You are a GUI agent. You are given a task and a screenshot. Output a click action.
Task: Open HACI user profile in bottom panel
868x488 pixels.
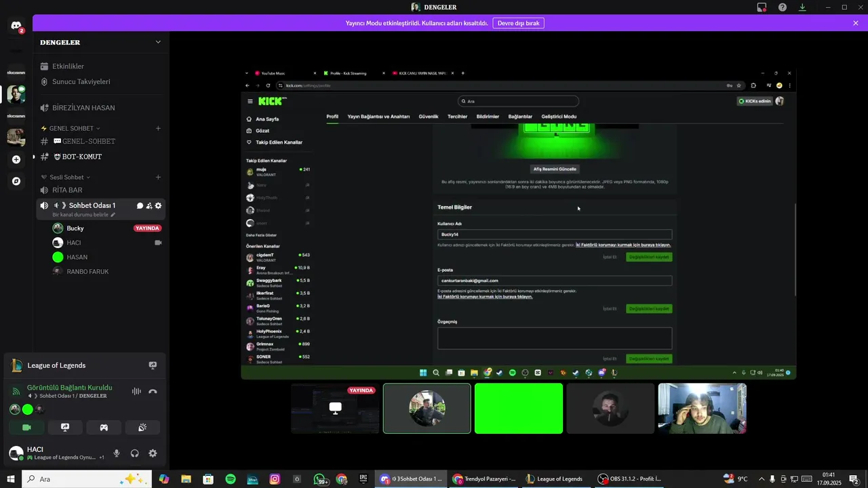(x=57, y=453)
